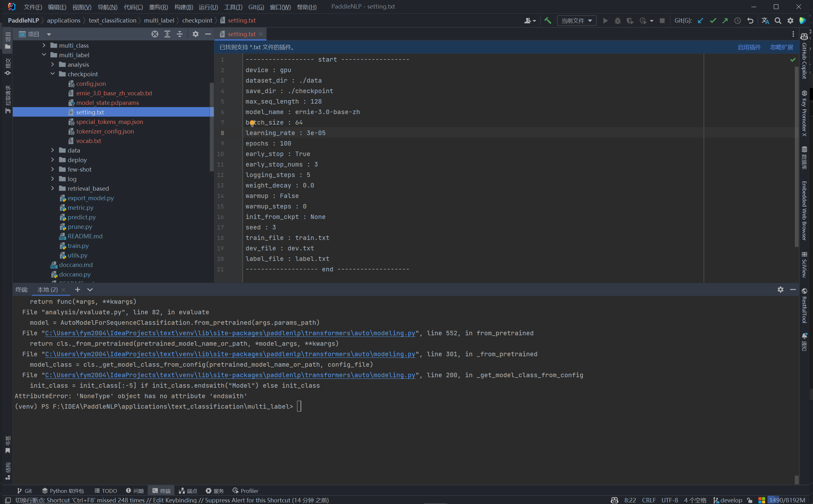This screenshot has width=813, height=504.
Task: Open Key Promoter X side panel
Action: point(804,113)
